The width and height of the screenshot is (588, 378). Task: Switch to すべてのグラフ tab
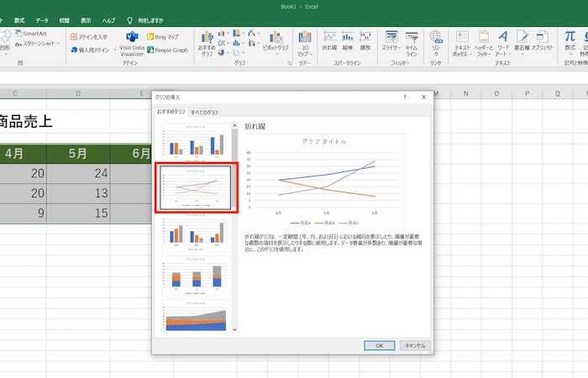click(204, 112)
